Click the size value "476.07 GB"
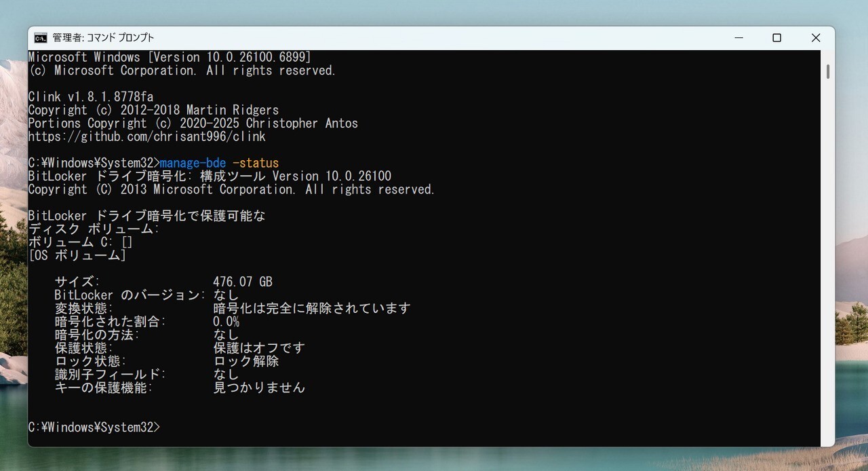Image resolution: width=868 pixels, height=471 pixels. (243, 282)
